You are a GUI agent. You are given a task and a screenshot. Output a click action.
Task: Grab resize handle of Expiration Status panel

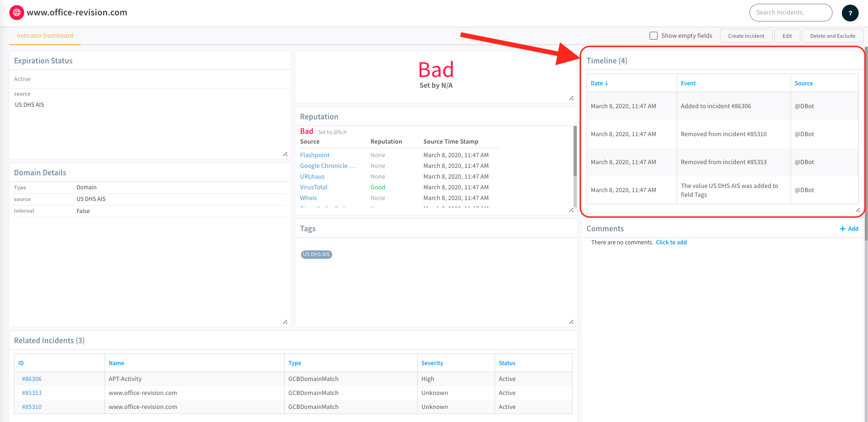click(285, 154)
